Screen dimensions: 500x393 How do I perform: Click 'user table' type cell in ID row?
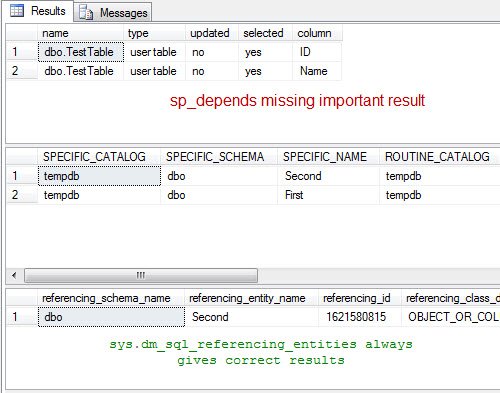point(155,52)
